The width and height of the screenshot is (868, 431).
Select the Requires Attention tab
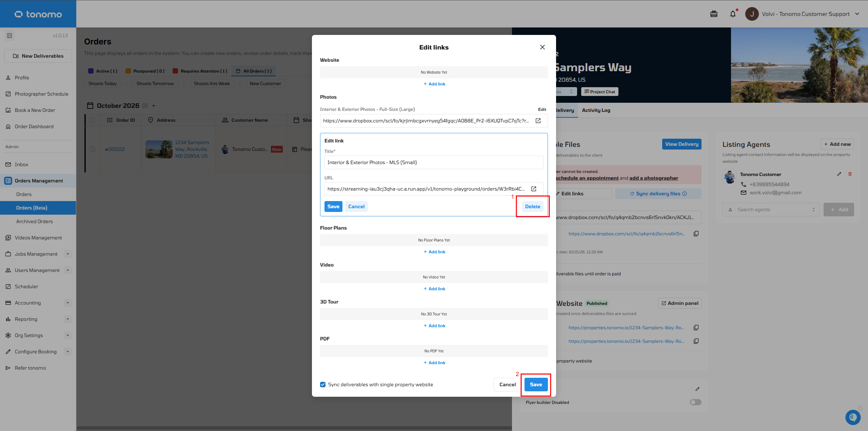tap(200, 71)
